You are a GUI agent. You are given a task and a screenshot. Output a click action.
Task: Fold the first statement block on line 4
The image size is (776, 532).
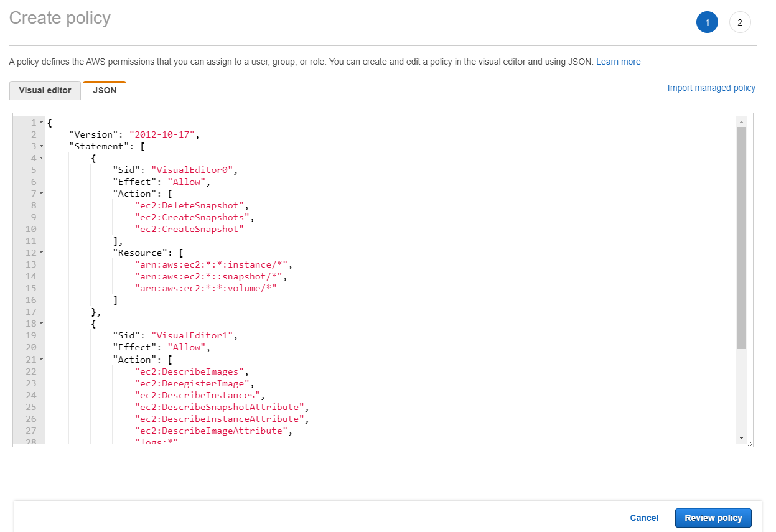(x=41, y=158)
